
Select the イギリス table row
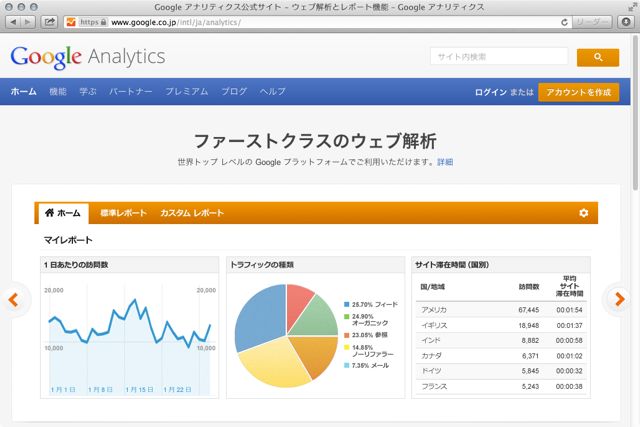click(x=501, y=325)
